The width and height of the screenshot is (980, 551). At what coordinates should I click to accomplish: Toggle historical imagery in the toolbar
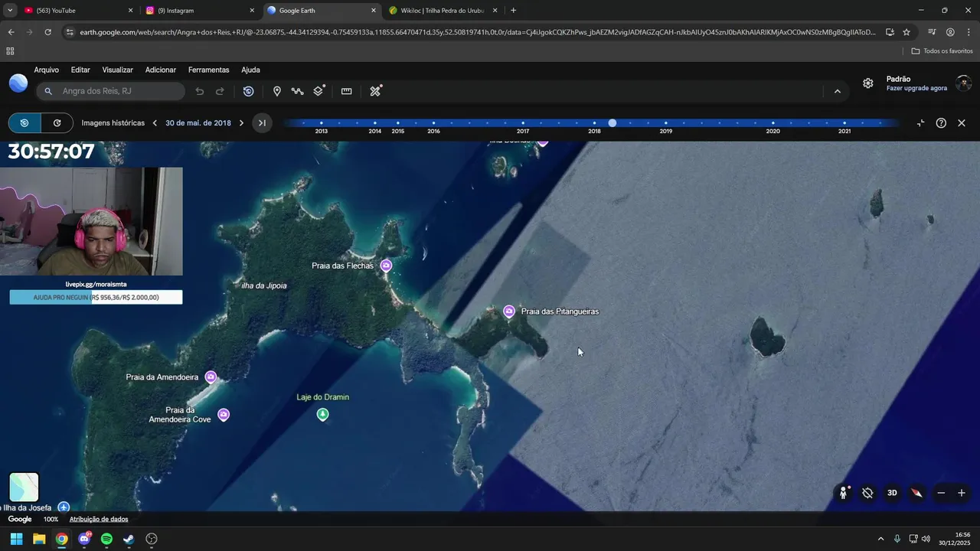248,91
